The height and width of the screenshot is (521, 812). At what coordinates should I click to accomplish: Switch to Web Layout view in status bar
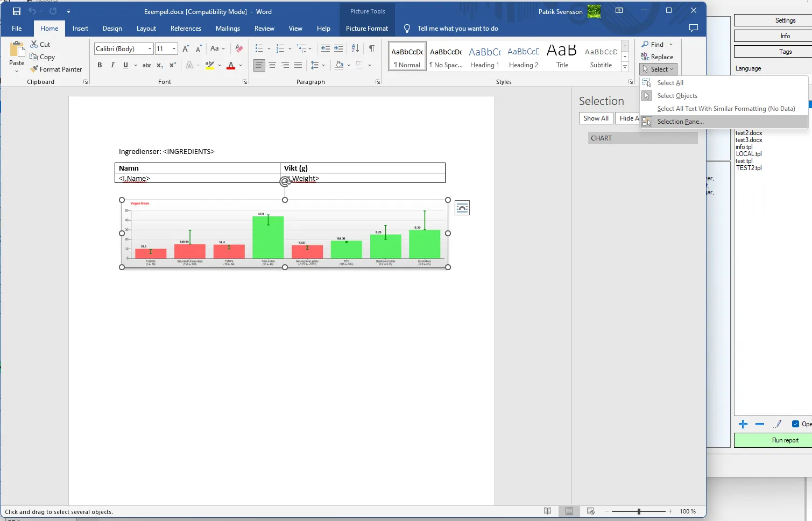click(x=591, y=511)
